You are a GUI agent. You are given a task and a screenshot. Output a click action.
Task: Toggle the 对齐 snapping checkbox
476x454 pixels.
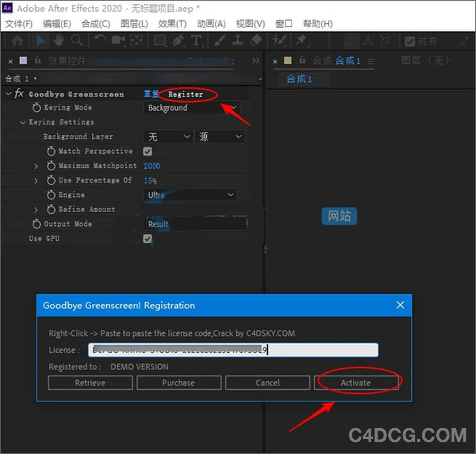[410, 41]
